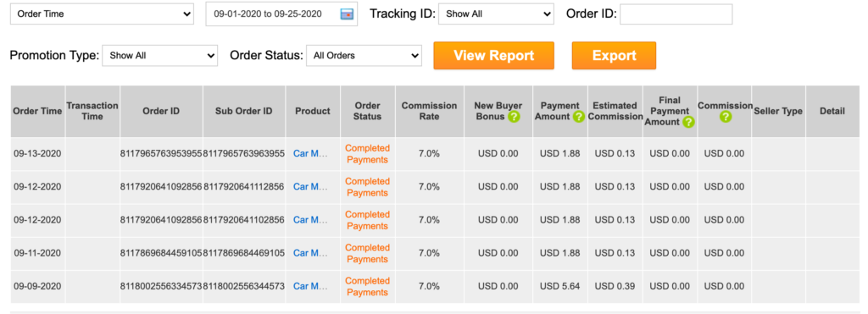
Task: Click the Estimated Commission column header
Action: 615,111
